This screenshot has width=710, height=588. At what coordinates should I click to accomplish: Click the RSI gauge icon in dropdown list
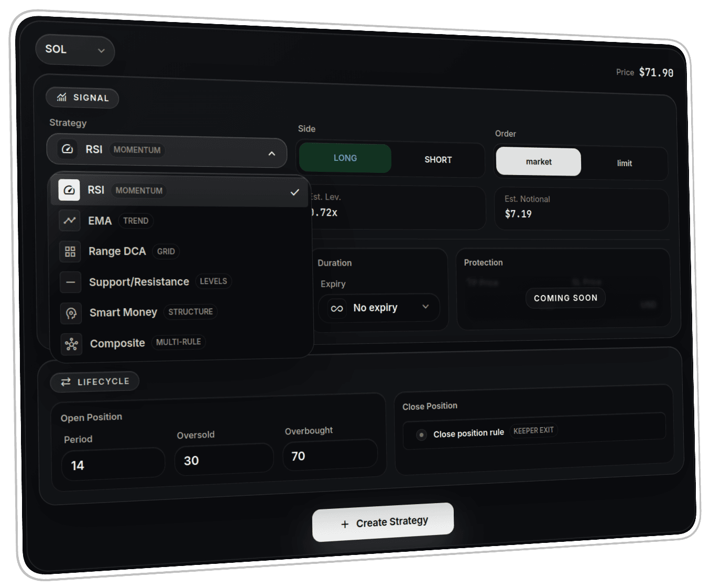[x=69, y=190]
